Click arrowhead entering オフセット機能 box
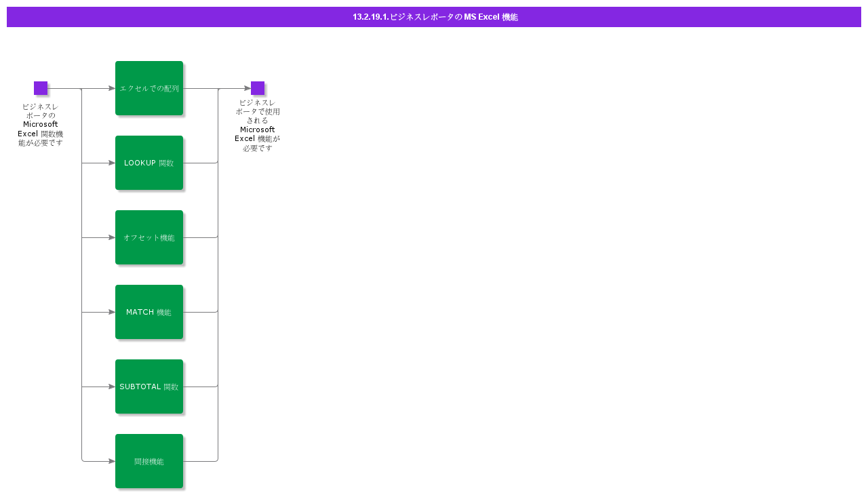 tap(112, 237)
